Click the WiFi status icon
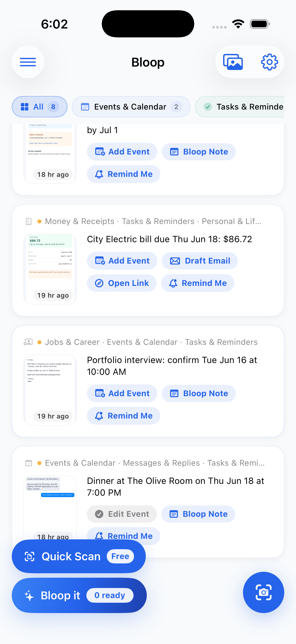This screenshot has width=296, height=644. coord(238,24)
